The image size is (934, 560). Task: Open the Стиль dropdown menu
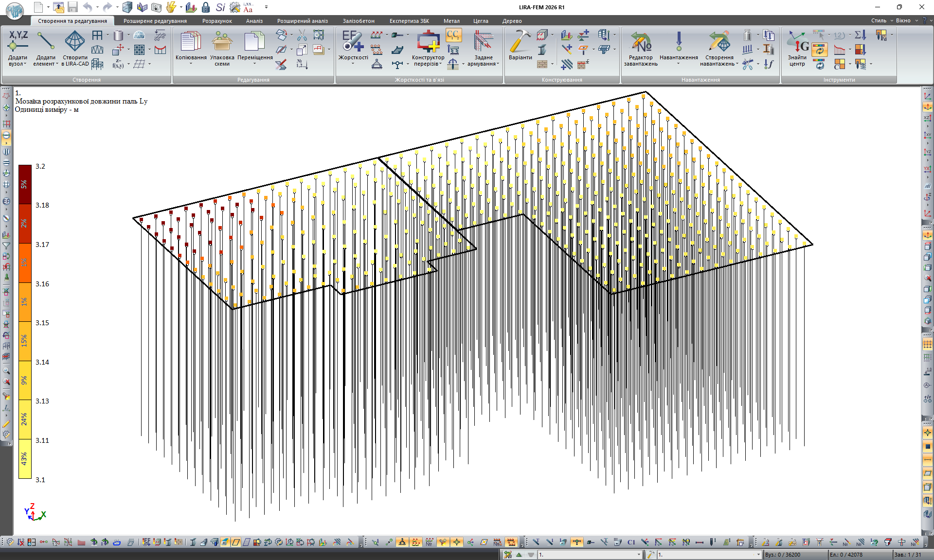[881, 20]
